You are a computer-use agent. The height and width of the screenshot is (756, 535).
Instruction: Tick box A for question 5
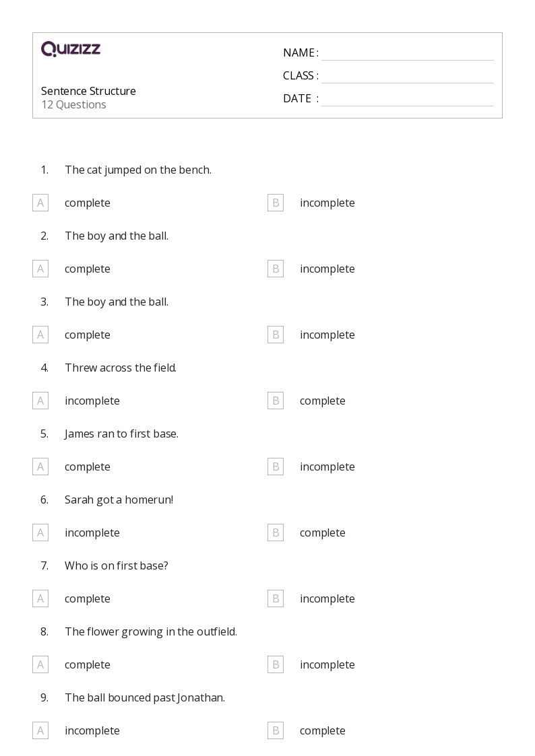[x=40, y=467]
